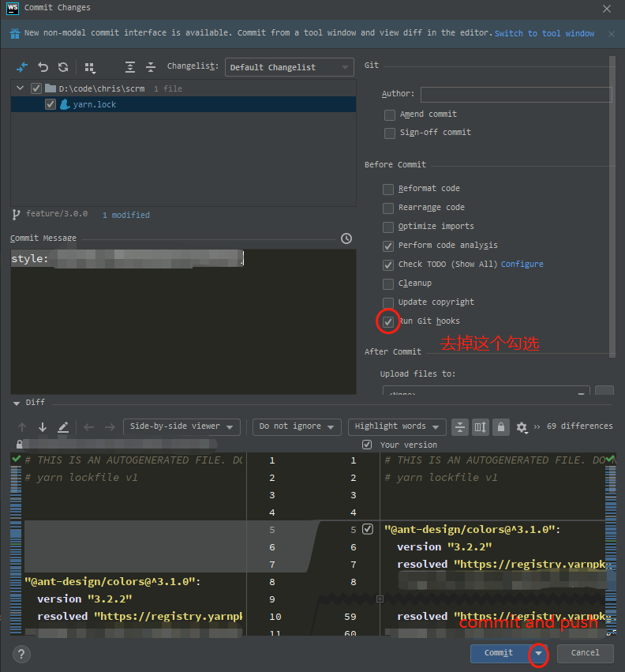The image size is (625, 672).
Task: Click the help question mark button
Action: click(x=21, y=654)
